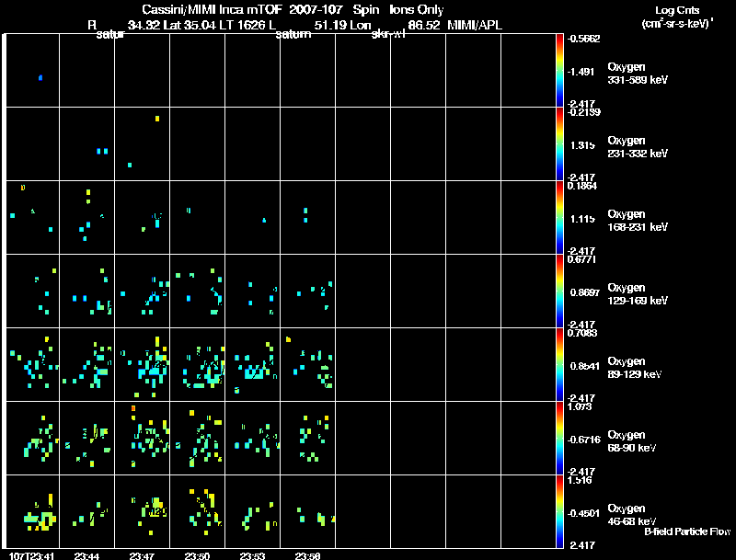Click the color bar for the 168-231 keV row

point(559,218)
